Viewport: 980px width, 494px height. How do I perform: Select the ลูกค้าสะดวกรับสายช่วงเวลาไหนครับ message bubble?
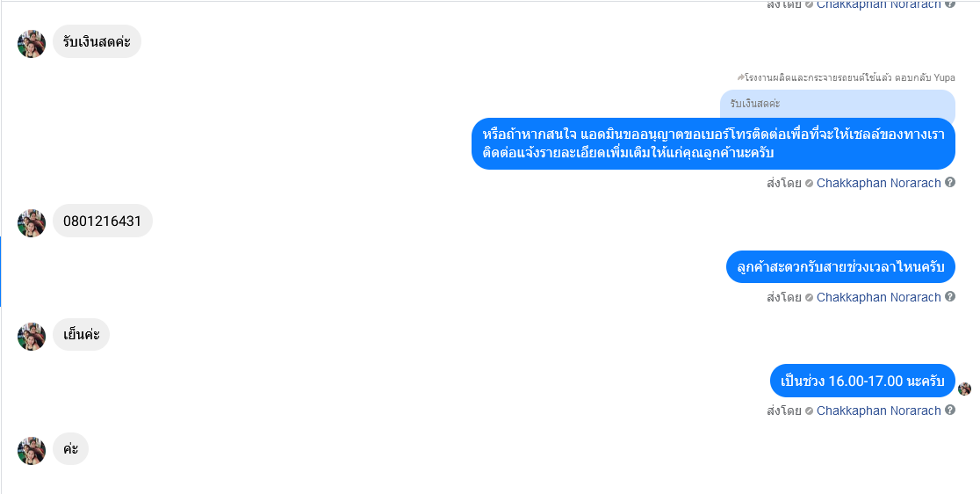click(840, 267)
